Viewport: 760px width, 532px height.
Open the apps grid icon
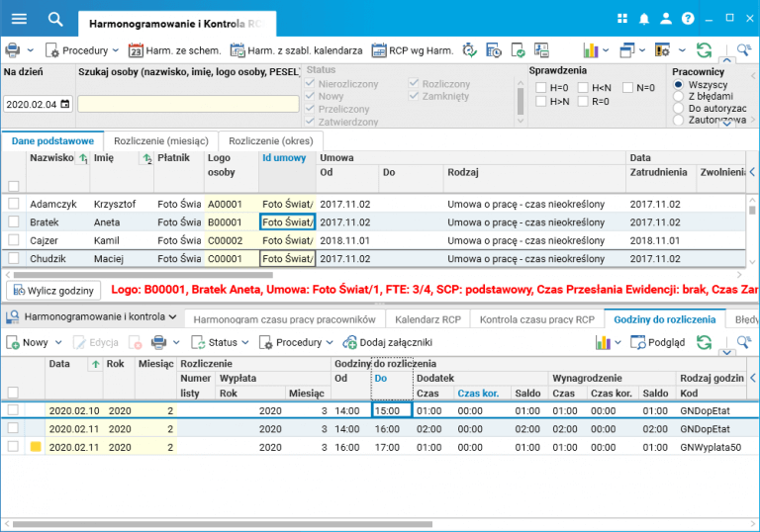point(622,19)
